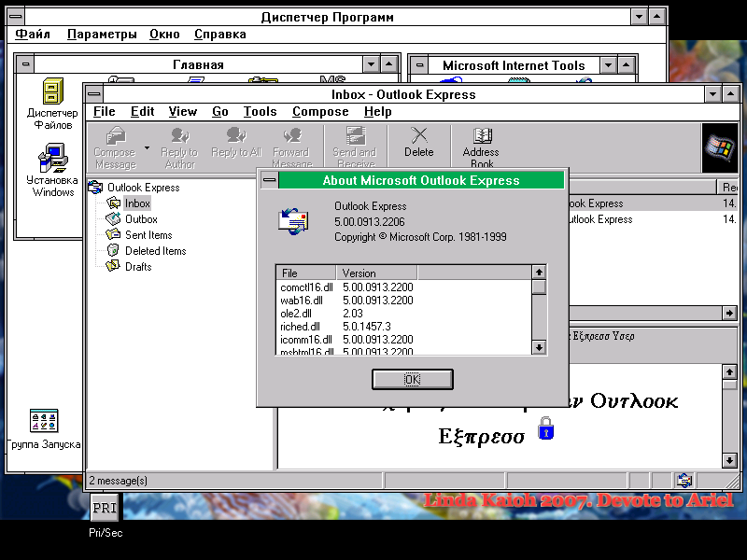Open About dialog control menu box
Image resolution: width=747 pixels, height=560 pixels.
270,180
